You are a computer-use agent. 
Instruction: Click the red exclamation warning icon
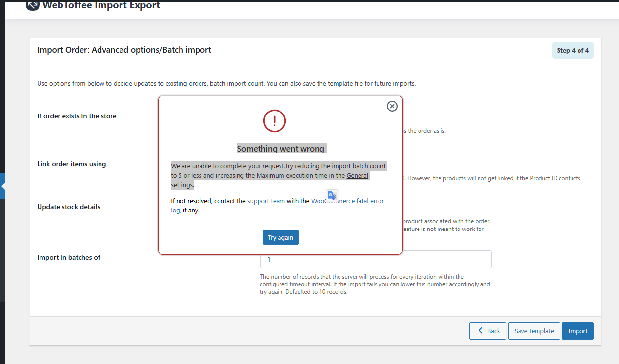pyautogui.click(x=274, y=120)
